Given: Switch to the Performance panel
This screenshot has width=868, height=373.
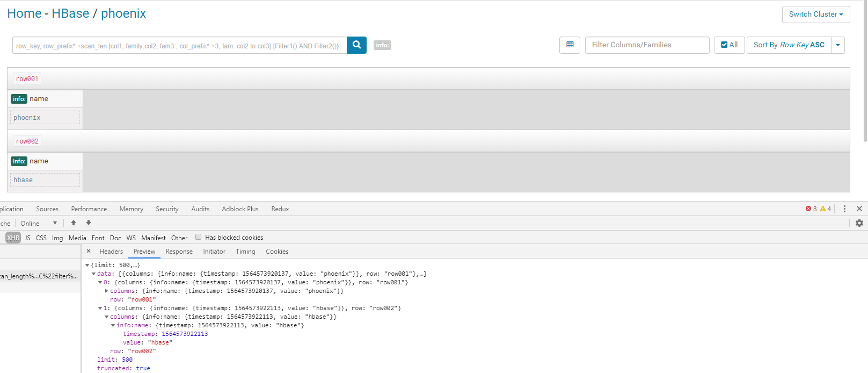Looking at the screenshot, I should (x=89, y=209).
